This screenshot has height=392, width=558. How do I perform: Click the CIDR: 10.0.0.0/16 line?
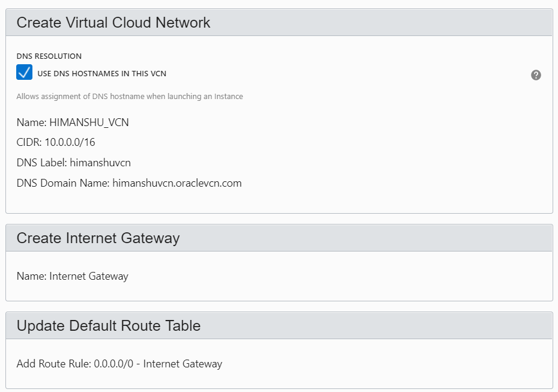(56, 142)
